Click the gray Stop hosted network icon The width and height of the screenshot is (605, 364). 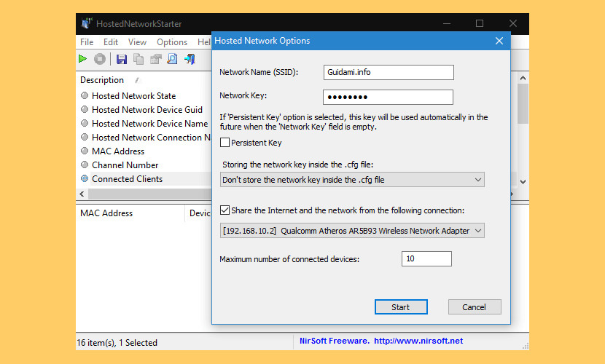click(100, 59)
